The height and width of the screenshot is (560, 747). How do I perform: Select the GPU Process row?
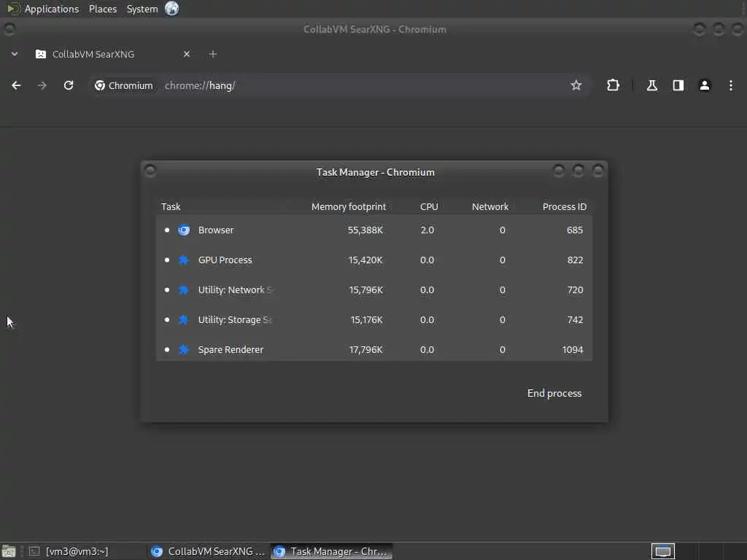coord(374,260)
